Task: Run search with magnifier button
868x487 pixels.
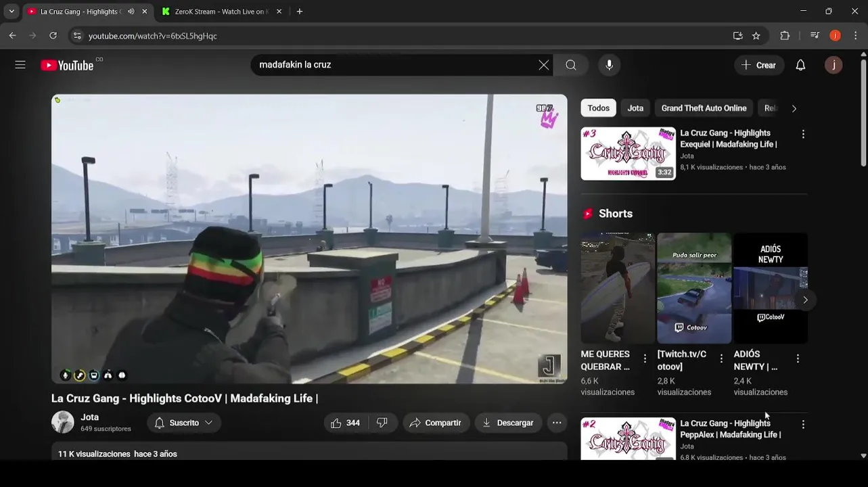Action: click(x=571, y=65)
